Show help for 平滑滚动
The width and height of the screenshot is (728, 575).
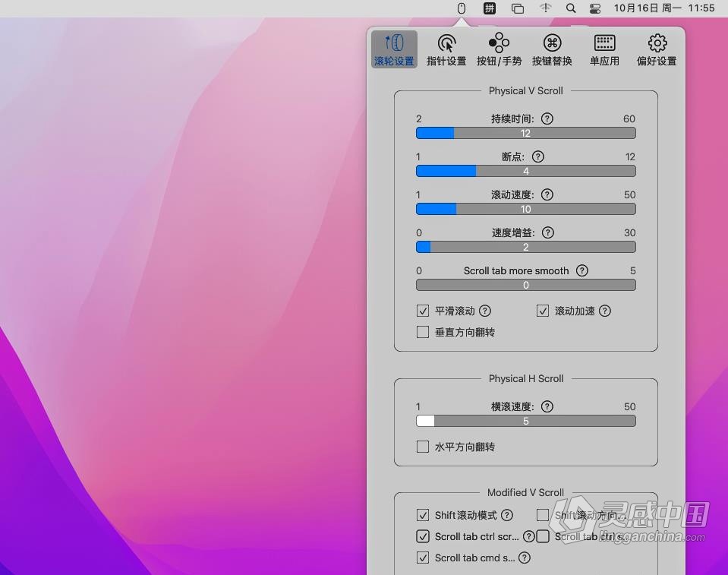tap(485, 311)
